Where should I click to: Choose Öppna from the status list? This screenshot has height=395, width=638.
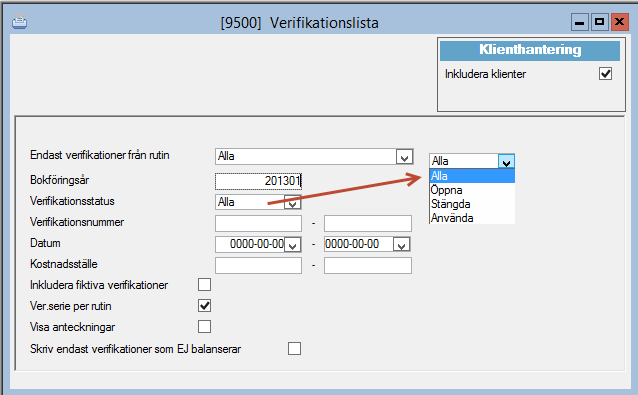tap(472, 190)
